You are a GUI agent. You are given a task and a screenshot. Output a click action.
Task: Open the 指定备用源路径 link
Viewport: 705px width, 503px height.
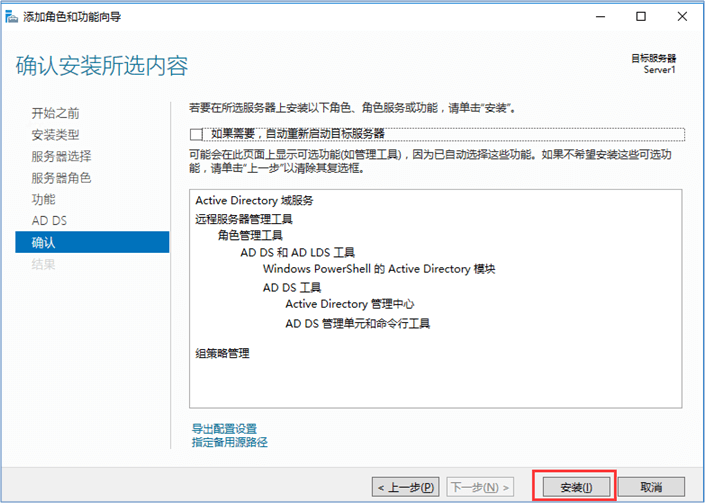coord(230,442)
